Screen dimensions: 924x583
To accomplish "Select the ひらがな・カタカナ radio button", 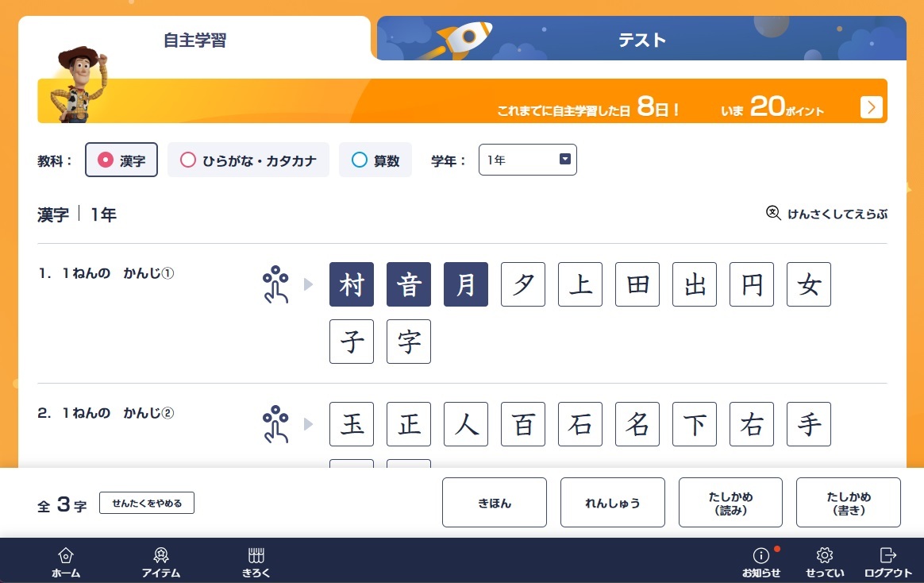I will tap(188, 160).
